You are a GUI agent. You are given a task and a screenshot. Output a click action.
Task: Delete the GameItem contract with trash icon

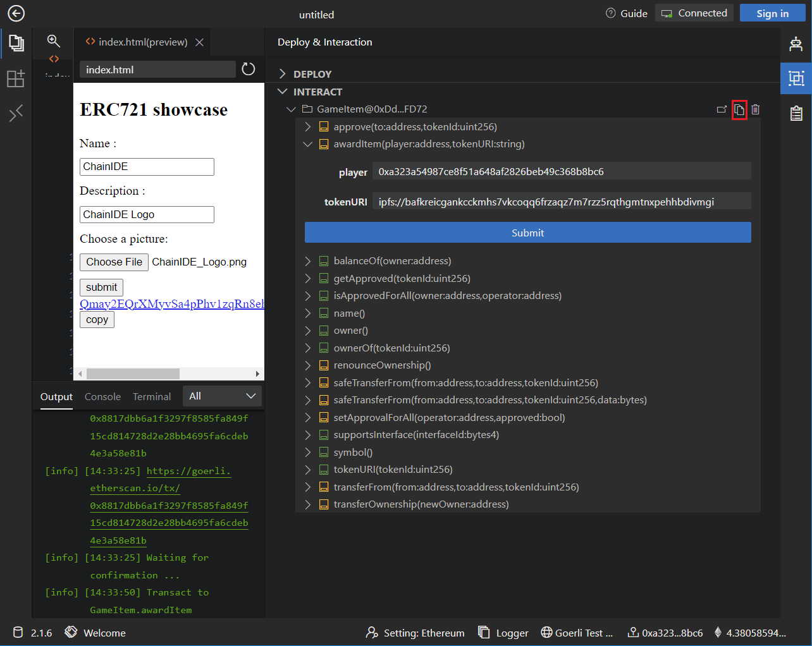pos(755,109)
